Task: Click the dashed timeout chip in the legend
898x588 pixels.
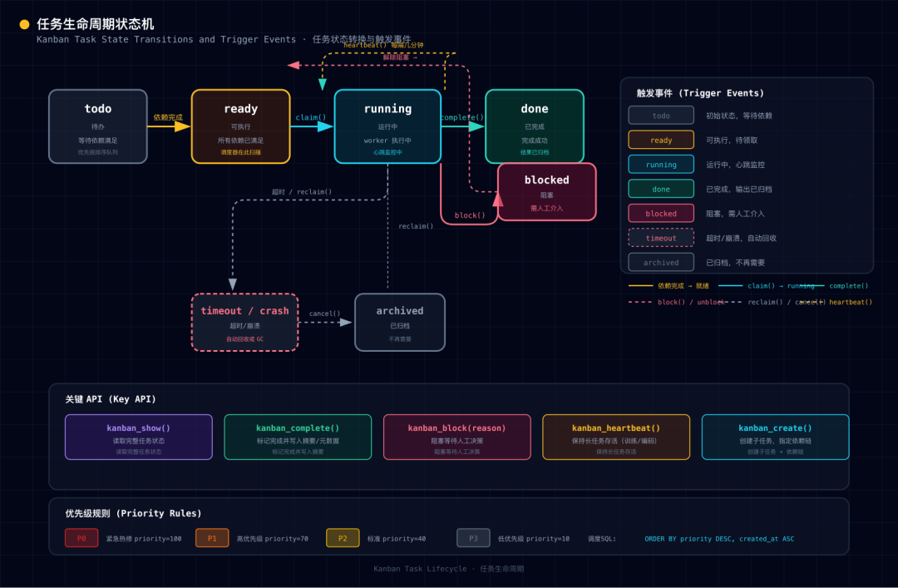Action: point(661,238)
